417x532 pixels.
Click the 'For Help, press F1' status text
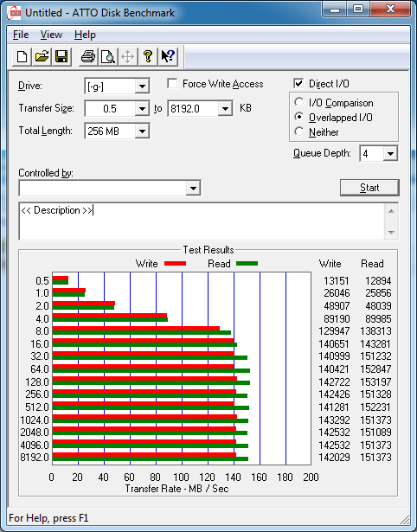[x=48, y=518]
